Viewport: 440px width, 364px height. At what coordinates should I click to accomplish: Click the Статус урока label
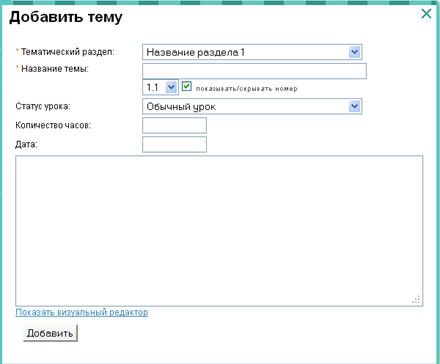pos(43,106)
